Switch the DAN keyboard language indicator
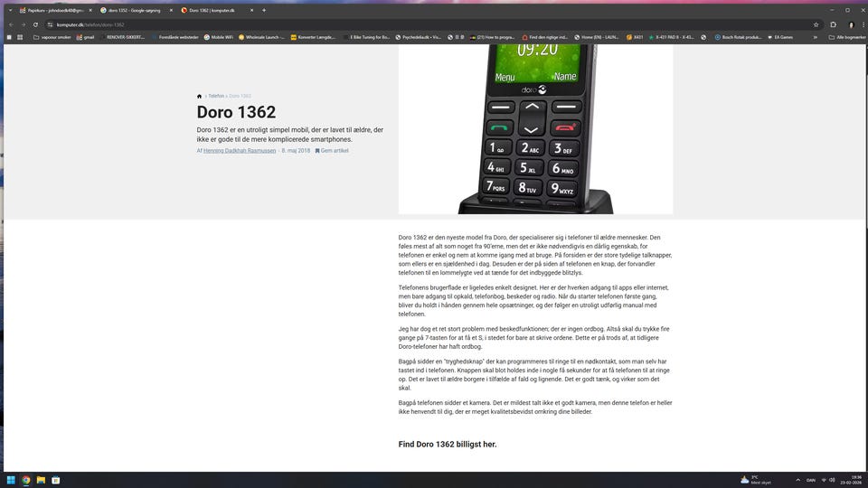The height and width of the screenshot is (488, 868). tap(811, 480)
